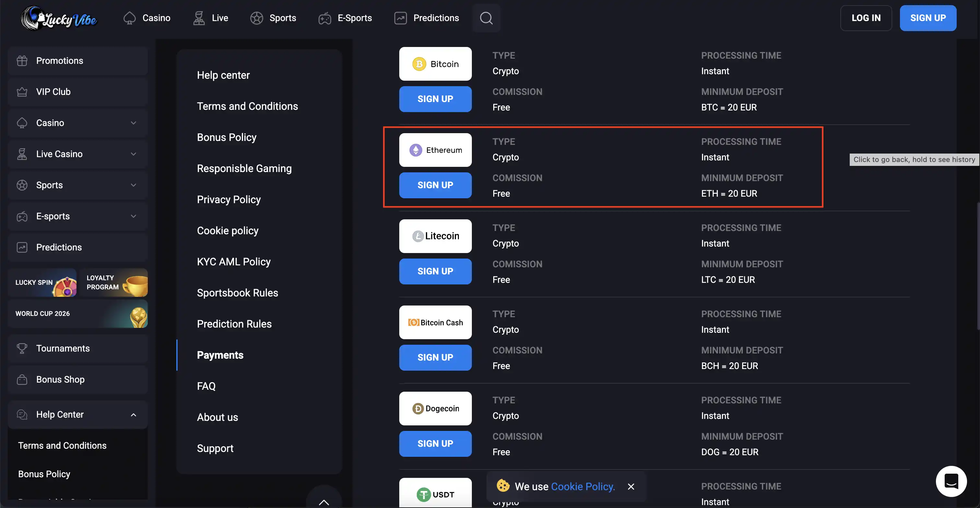
Task: Open the Help center page link
Action: click(223, 75)
